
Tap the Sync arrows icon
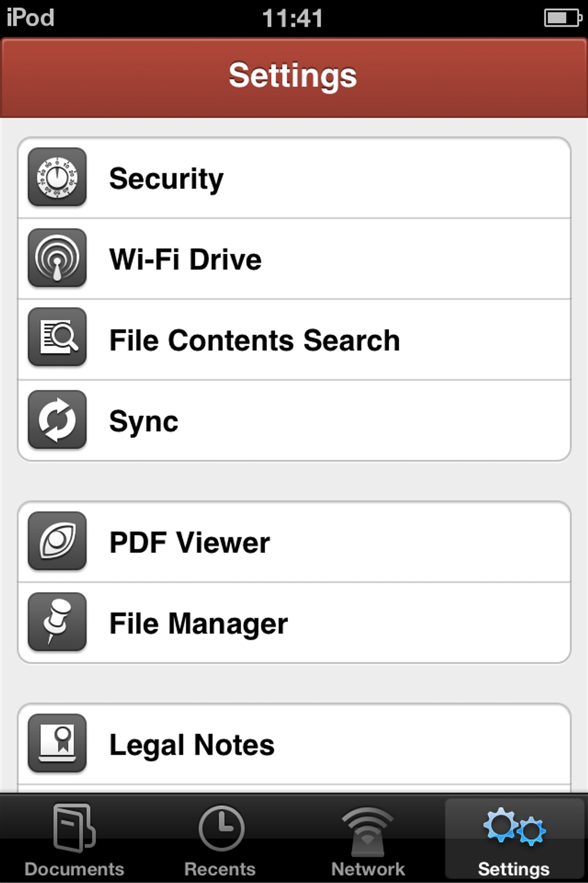[57, 420]
